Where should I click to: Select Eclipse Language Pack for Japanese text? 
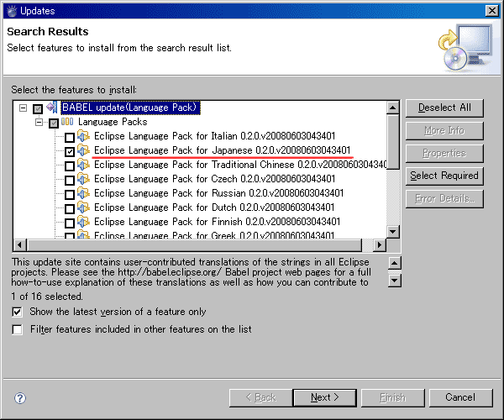(x=222, y=150)
